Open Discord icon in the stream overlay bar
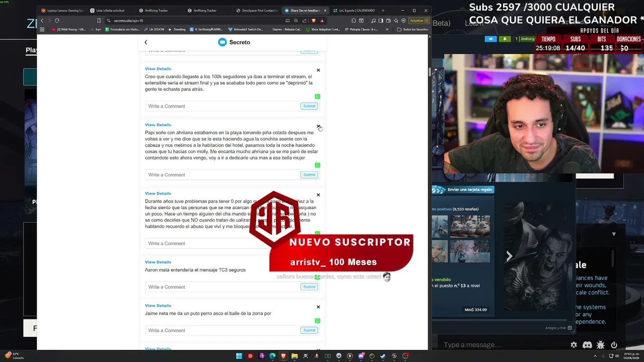 click(587, 345)
